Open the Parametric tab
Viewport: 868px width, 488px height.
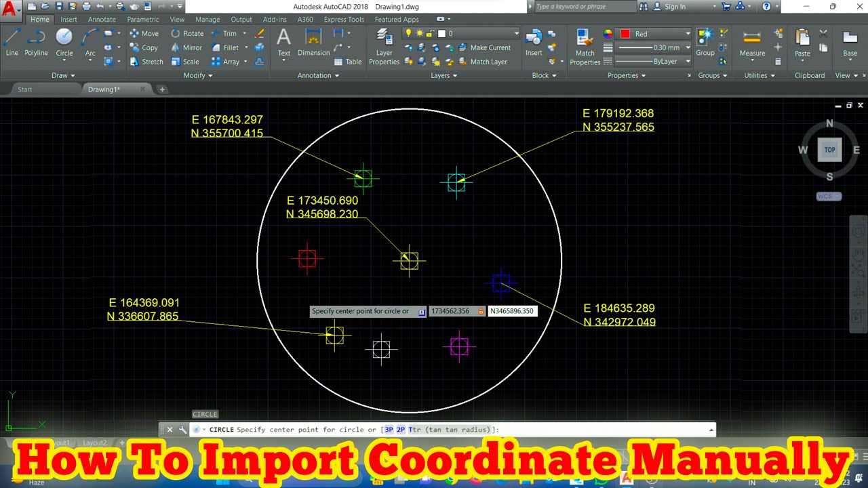click(x=143, y=20)
